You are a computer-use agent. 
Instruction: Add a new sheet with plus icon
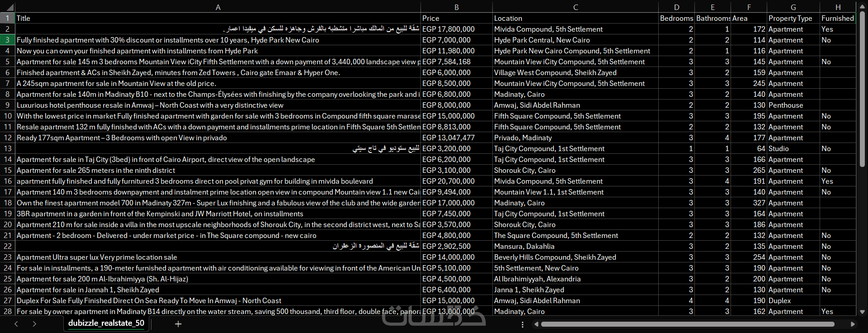click(x=178, y=324)
